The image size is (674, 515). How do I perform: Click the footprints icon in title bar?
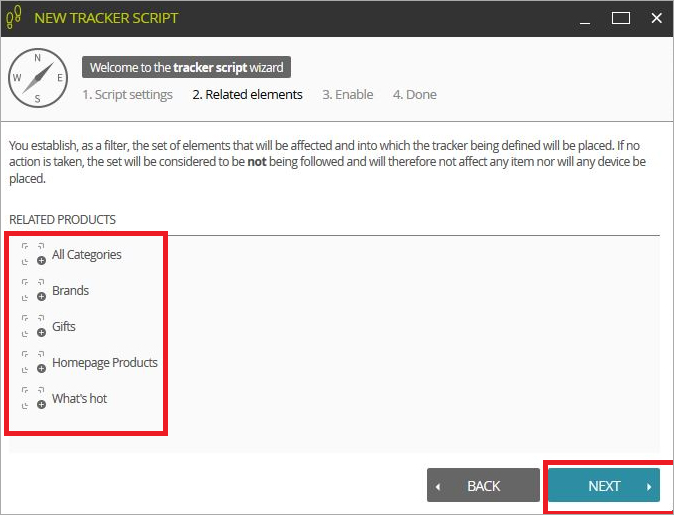click(x=16, y=18)
